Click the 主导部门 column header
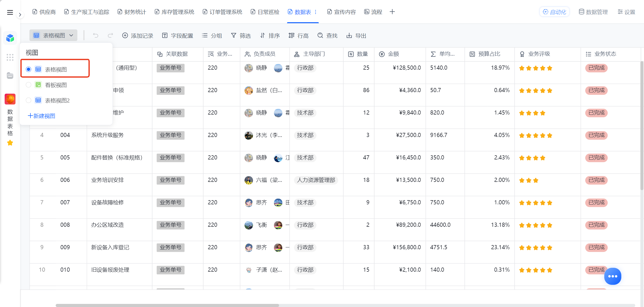Viewport: 644px width, 307px height. (316, 54)
